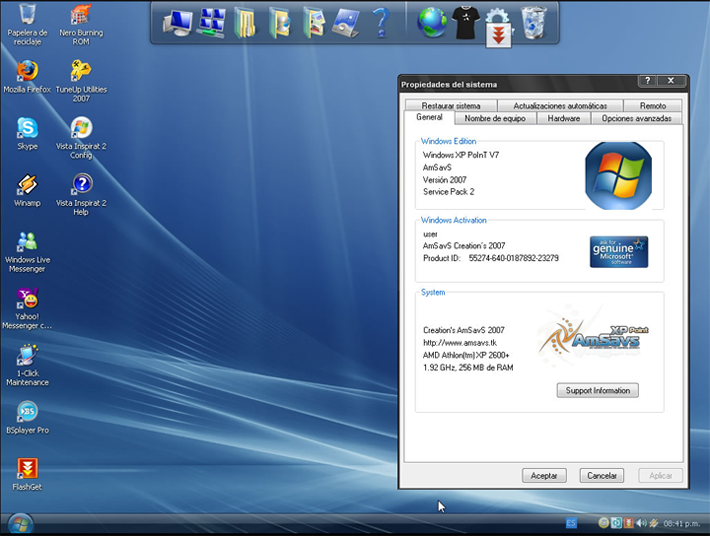Open the Vista Inspirat 2 Help shortcut
The width and height of the screenshot is (710, 536).
tap(81, 195)
